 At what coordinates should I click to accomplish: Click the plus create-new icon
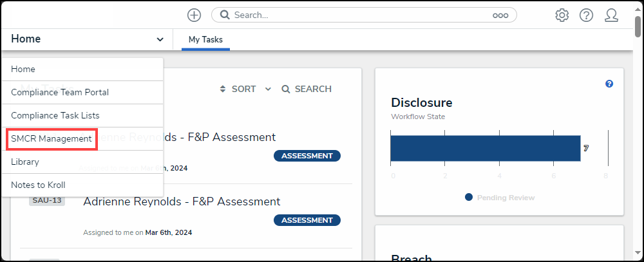tap(194, 15)
